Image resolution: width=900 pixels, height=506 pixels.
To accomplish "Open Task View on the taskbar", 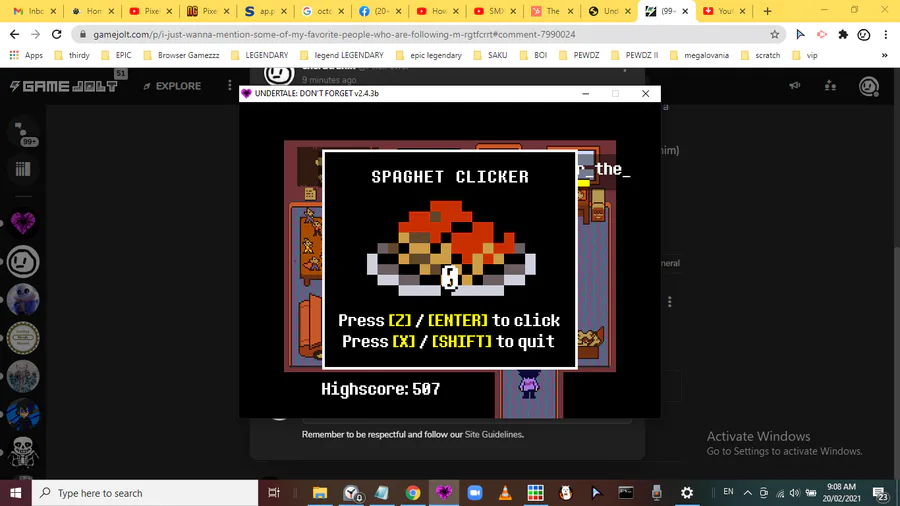I will 274,493.
